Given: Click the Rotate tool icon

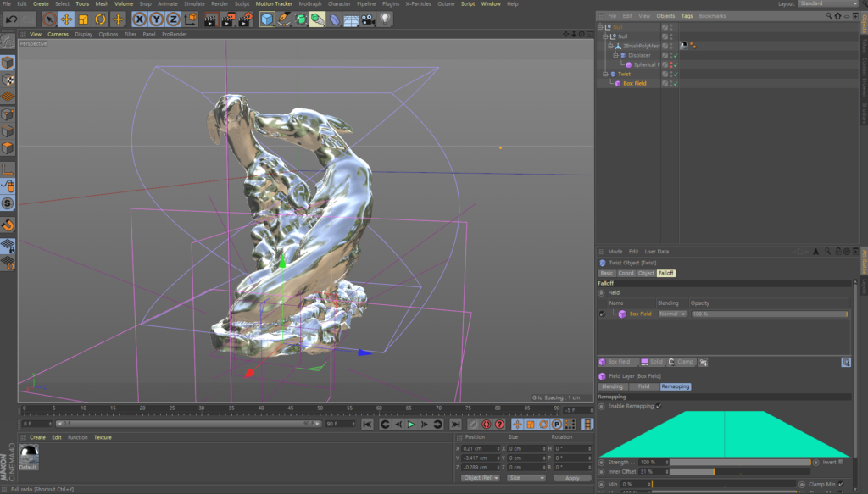Looking at the screenshot, I should (101, 19).
